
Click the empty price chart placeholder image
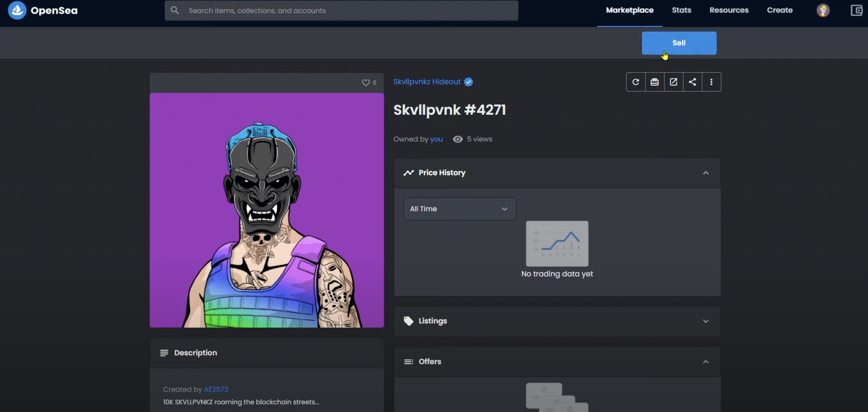[557, 244]
